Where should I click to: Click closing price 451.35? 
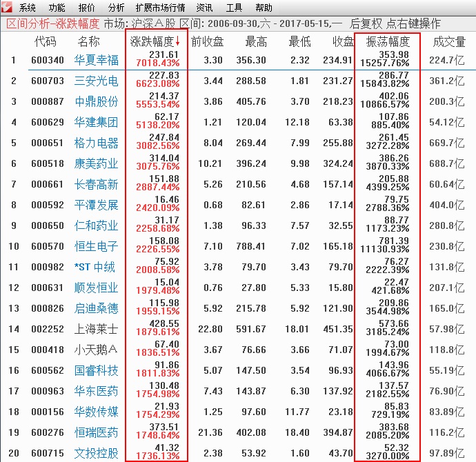pyautogui.click(x=338, y=329)
